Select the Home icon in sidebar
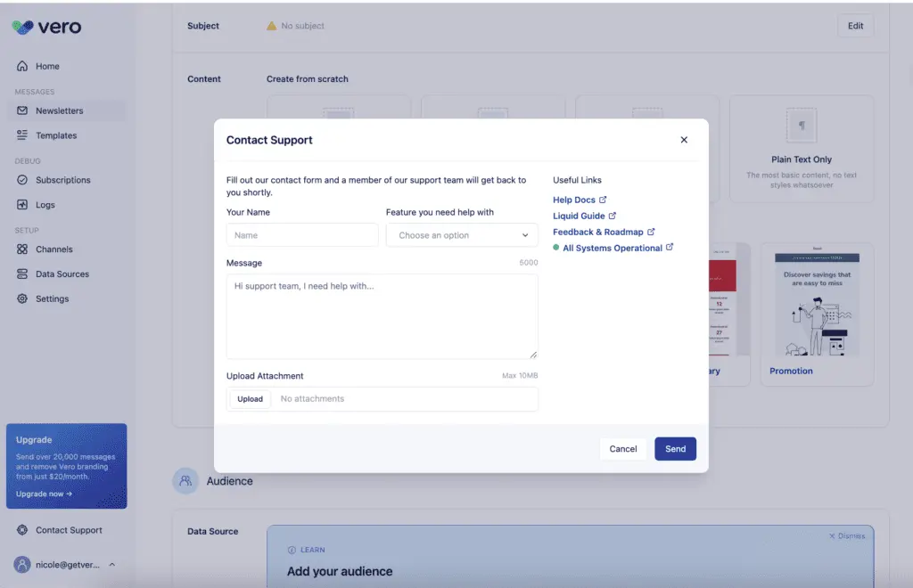The width and height of the screenshot is (913, 588). 21,65
